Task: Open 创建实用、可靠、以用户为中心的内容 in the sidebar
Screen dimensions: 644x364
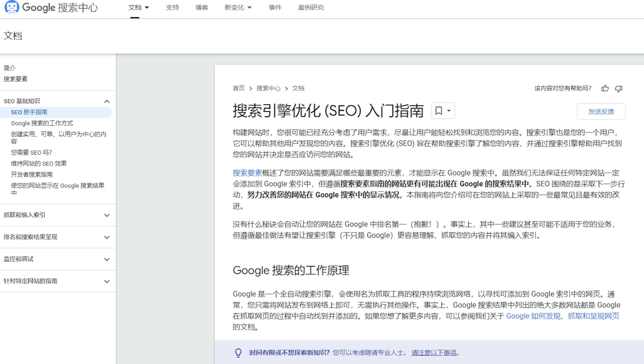Action: point(59,138)
